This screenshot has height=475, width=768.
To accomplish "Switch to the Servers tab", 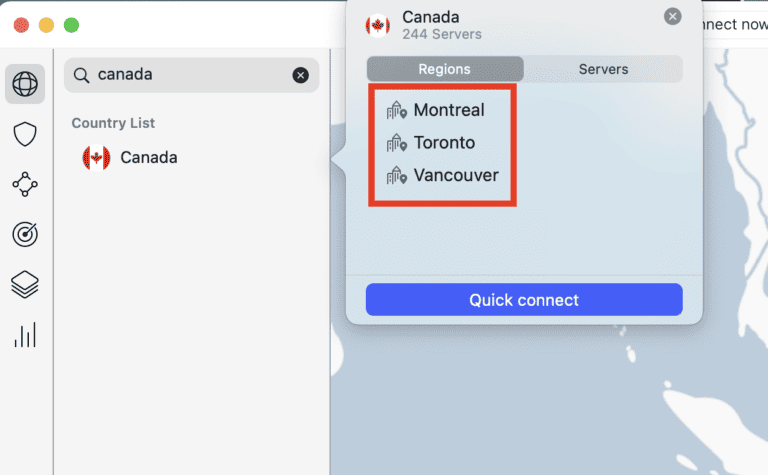I will (603, 69).
